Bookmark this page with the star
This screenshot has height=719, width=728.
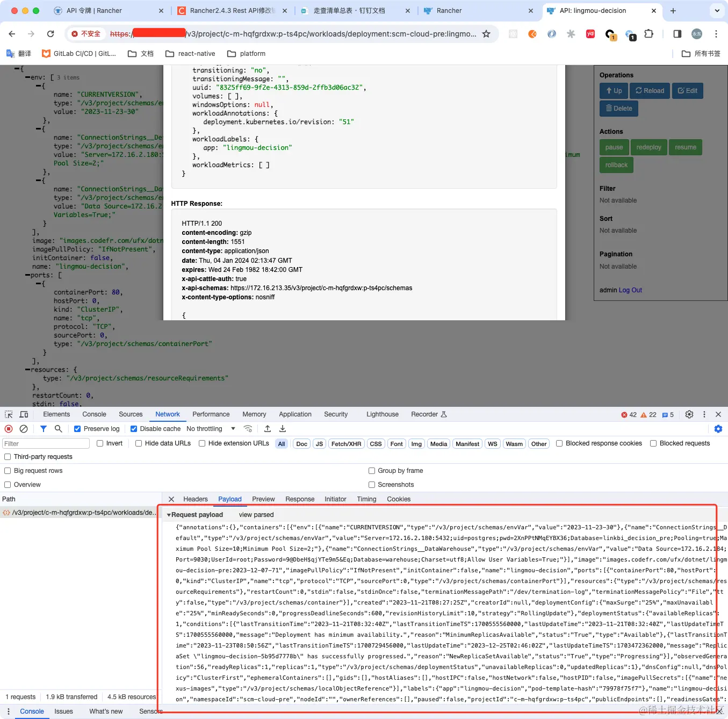tap(486, 34)
